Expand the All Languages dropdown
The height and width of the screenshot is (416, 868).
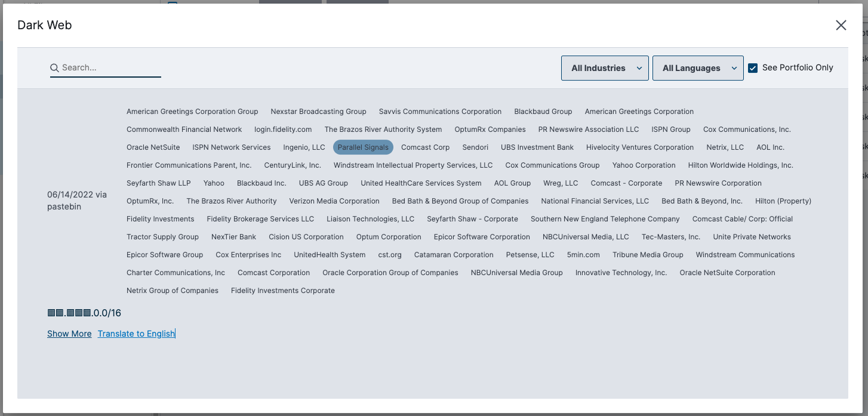point(697,68)
